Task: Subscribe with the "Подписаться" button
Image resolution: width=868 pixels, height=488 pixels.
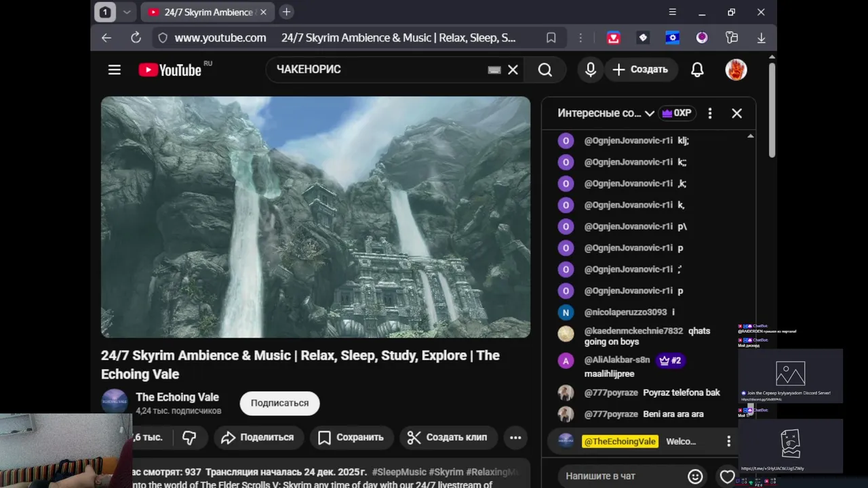Action: 279,403
